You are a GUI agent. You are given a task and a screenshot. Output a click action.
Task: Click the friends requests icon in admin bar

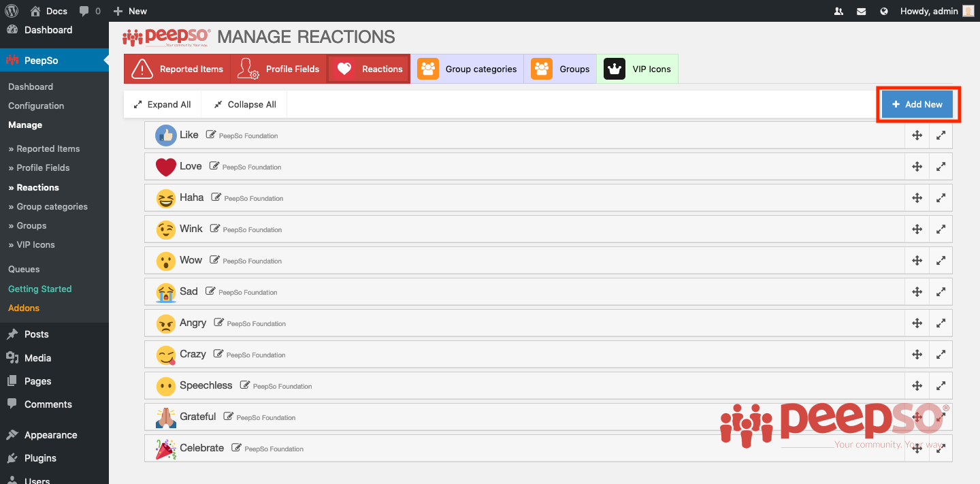tap(838, 11)
